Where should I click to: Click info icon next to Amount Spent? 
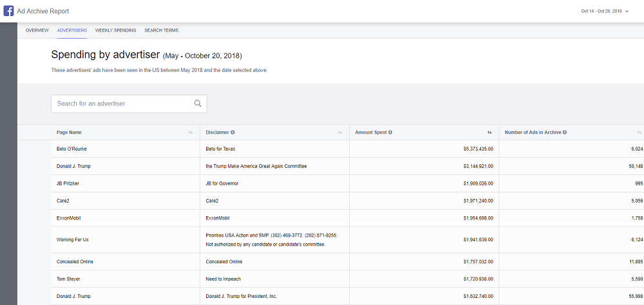coord(390,133)
